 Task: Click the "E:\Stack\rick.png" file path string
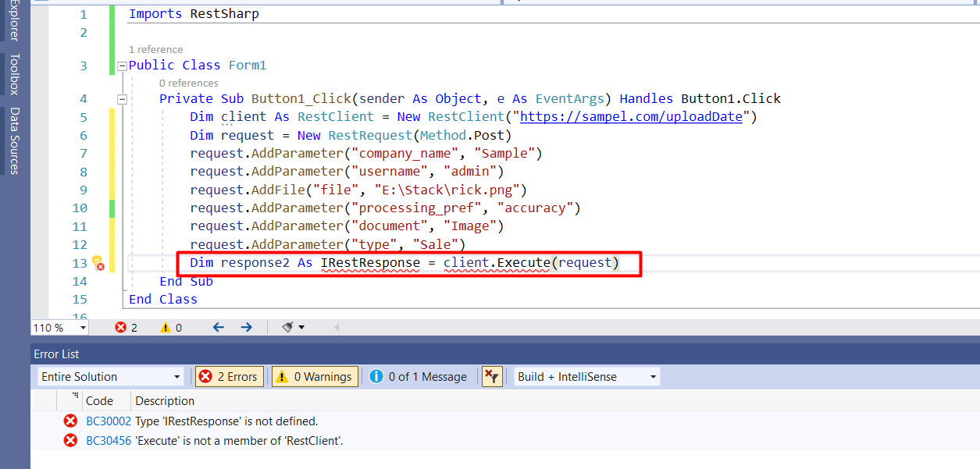pyautogui.click(x=447, y=190)
